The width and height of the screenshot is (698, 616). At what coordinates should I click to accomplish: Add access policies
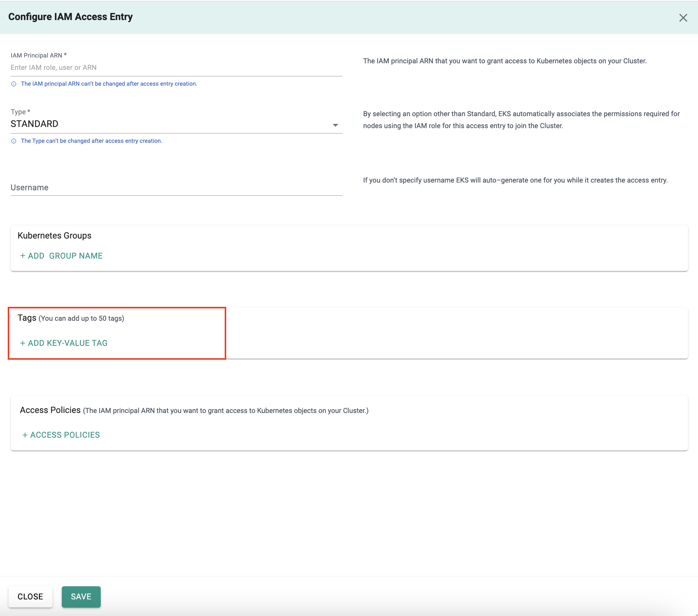(61, 435)
